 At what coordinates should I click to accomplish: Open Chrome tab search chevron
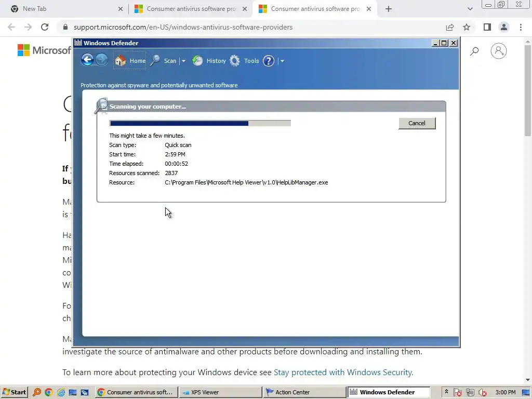pos(470,9)
